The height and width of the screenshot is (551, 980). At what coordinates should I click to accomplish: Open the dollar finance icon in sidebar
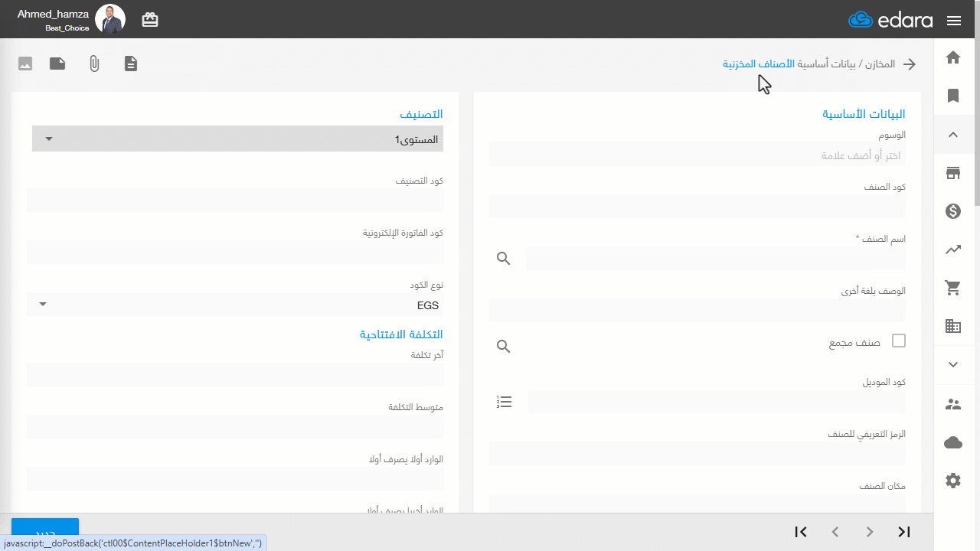coord(953,211)
